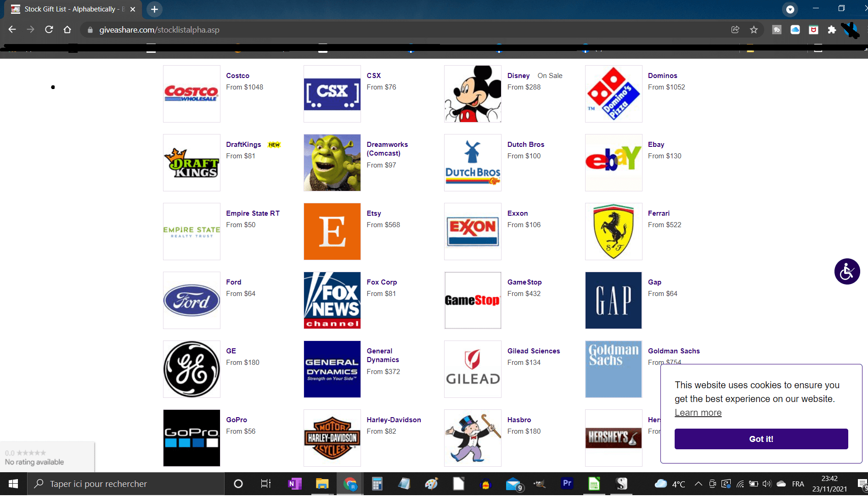Open the Goldman Sachs stock link
Viewport: 868px width, 497px height.
coord(674,351)
